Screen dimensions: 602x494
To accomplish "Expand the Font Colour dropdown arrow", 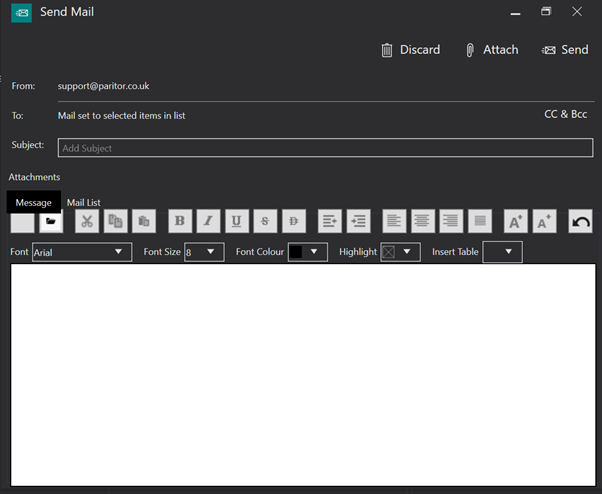I will pos(314,252).
